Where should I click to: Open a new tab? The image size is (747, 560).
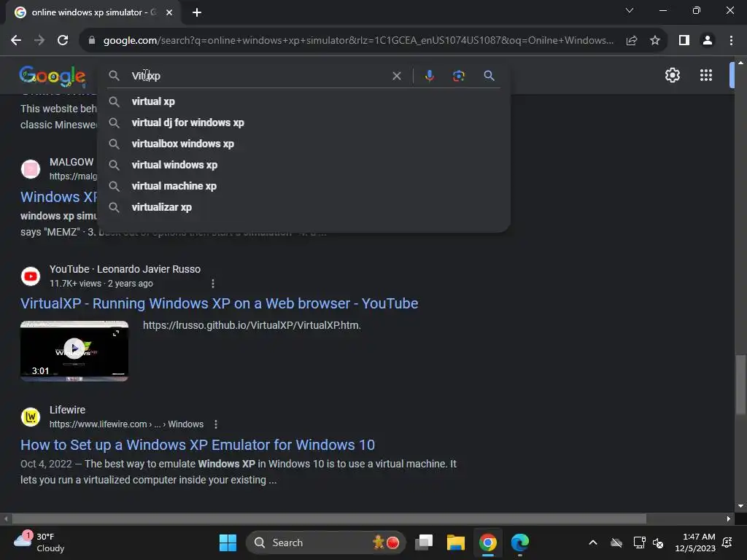pos(197,12)
